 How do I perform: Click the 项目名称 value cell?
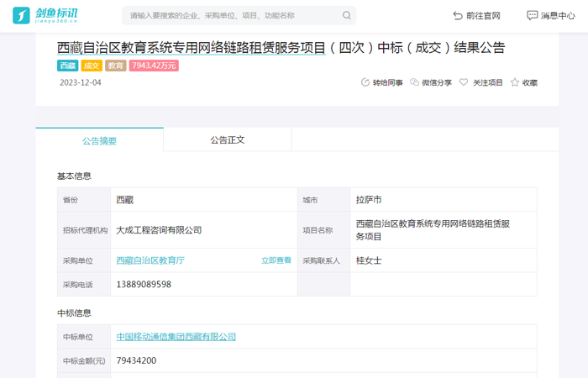click(x=444, y=230)
